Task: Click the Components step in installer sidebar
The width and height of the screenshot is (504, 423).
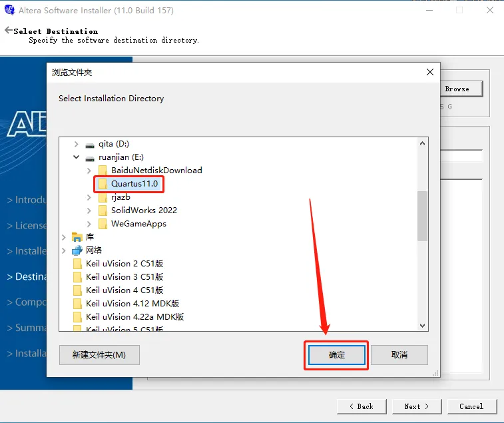Action: point(27,302)
